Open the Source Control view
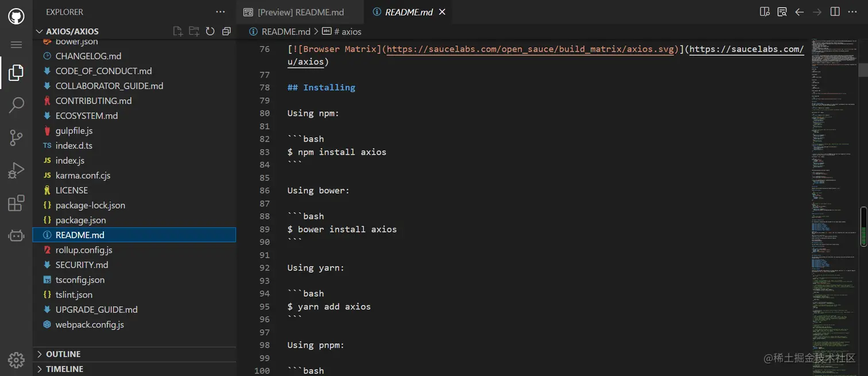This screenshot has height=376, width=868. click(16, 138)
